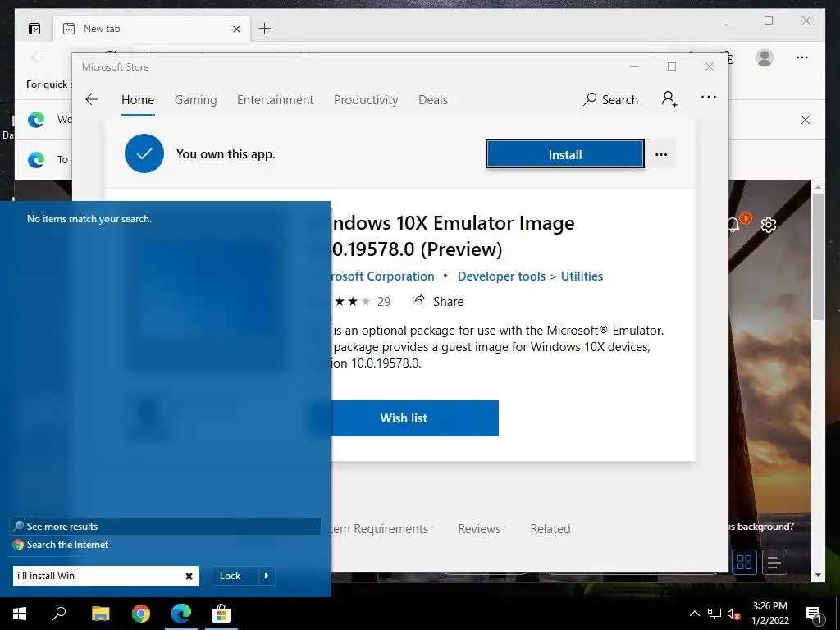Expand power options arrow beside Lock
This screenshot has height=630, width=840.
[x=267, y=575]
